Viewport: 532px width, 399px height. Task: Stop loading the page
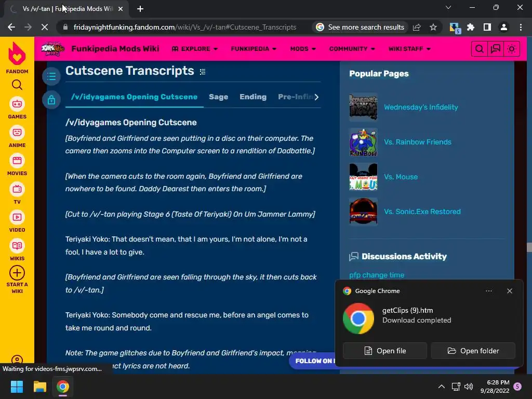(45, 27)
